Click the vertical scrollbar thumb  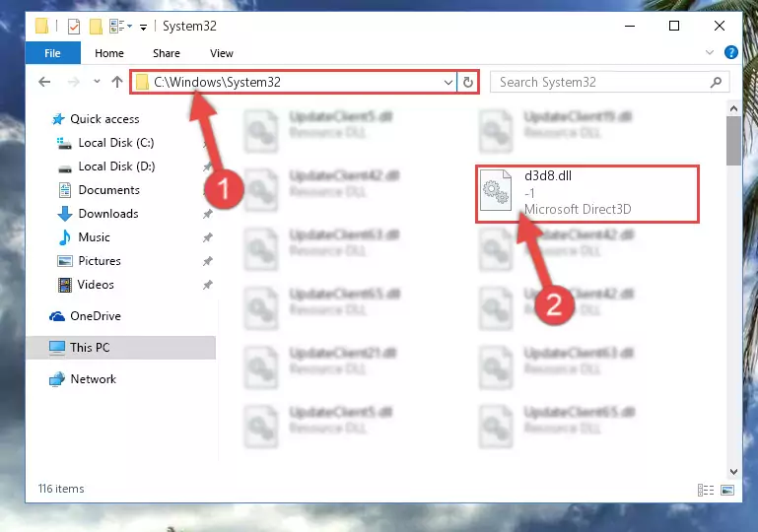pyautogui.click(x=733, y=141)
